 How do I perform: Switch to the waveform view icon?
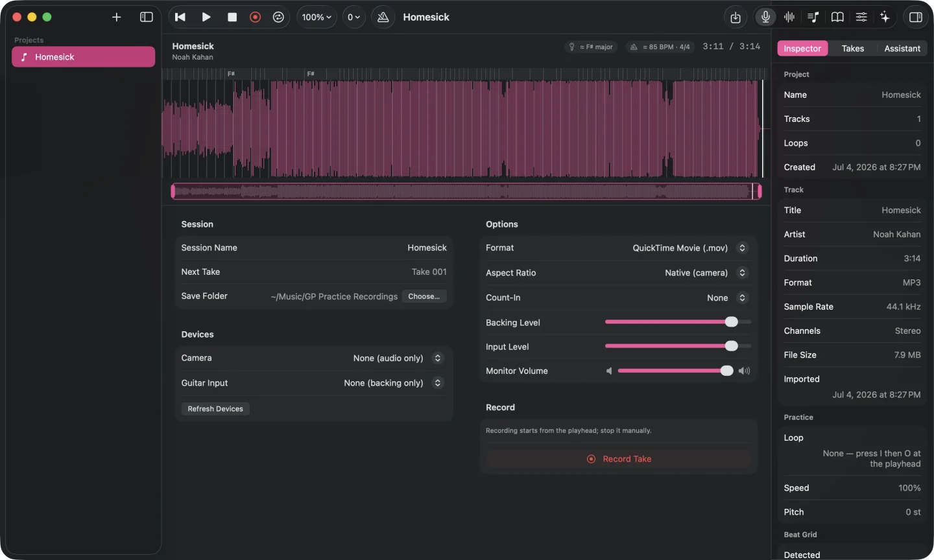click(x=790, y=17)
